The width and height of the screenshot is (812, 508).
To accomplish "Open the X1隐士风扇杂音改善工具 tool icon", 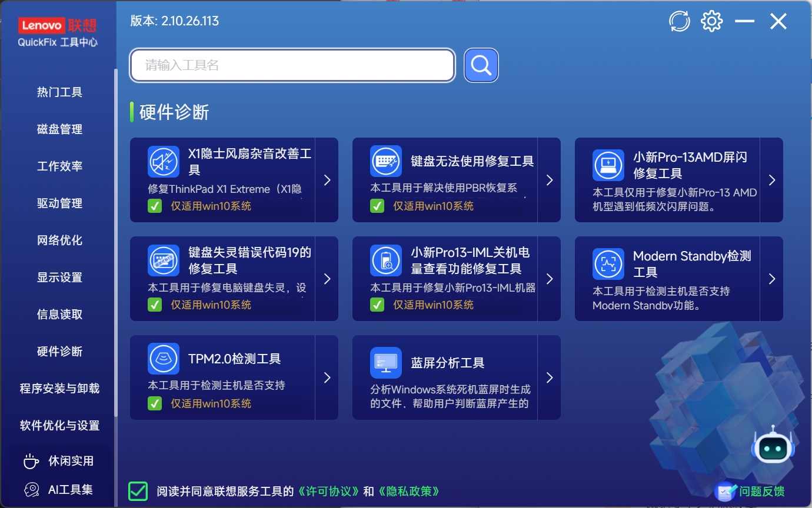I will [x=164, y=161].
